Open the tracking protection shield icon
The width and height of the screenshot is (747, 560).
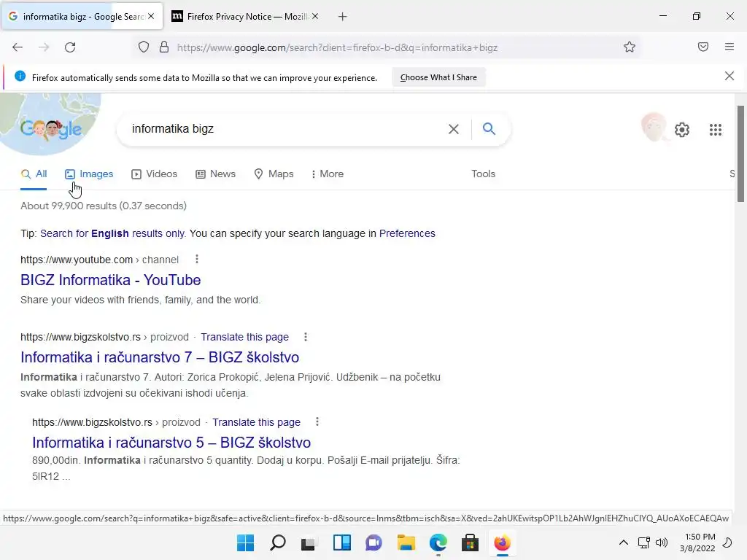(144, 47)
